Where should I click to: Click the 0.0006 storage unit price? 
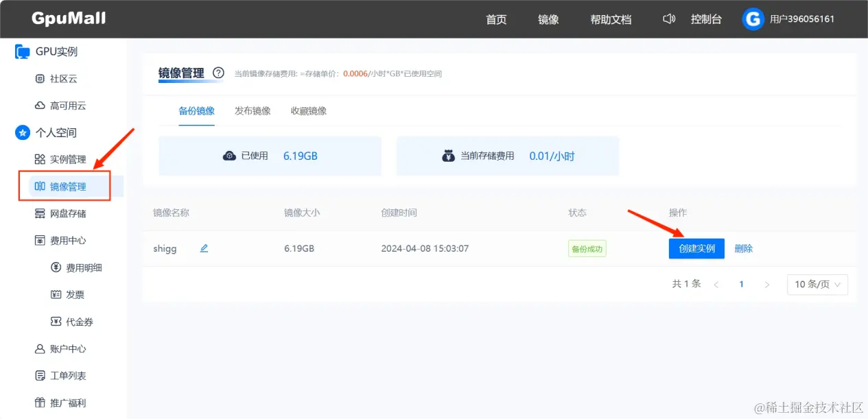pos(355,73)
